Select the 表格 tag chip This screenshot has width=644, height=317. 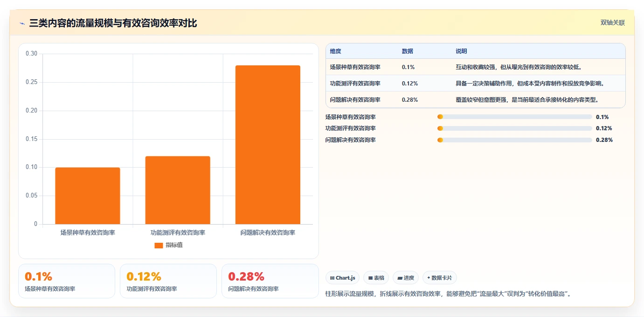pos(376,278)
